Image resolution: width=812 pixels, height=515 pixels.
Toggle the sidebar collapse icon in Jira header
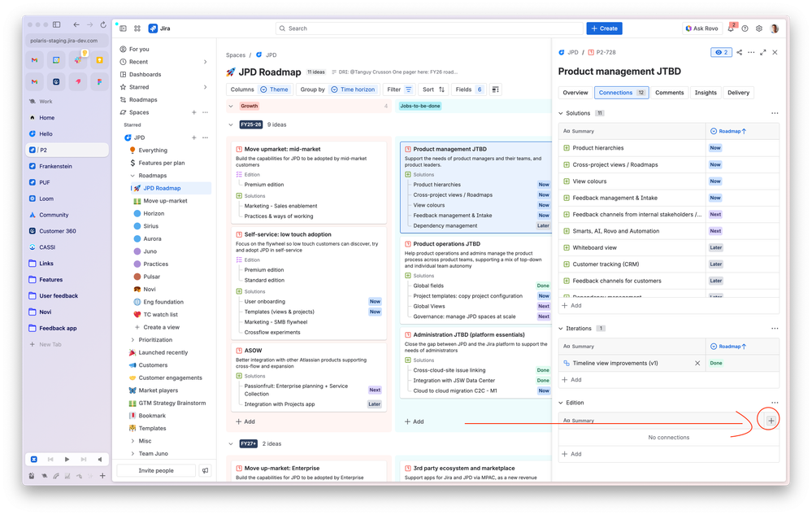[x=124, y=28]
